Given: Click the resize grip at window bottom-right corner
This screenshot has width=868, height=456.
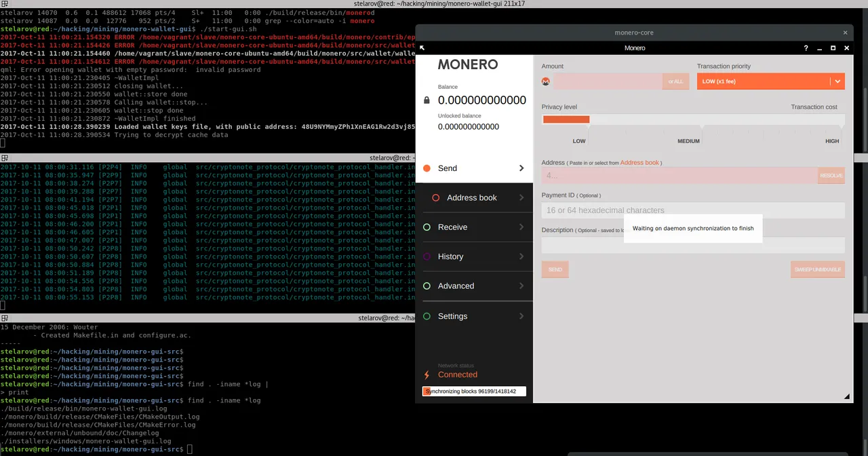Looking at the screenshot, I should (x=847, y=396).
